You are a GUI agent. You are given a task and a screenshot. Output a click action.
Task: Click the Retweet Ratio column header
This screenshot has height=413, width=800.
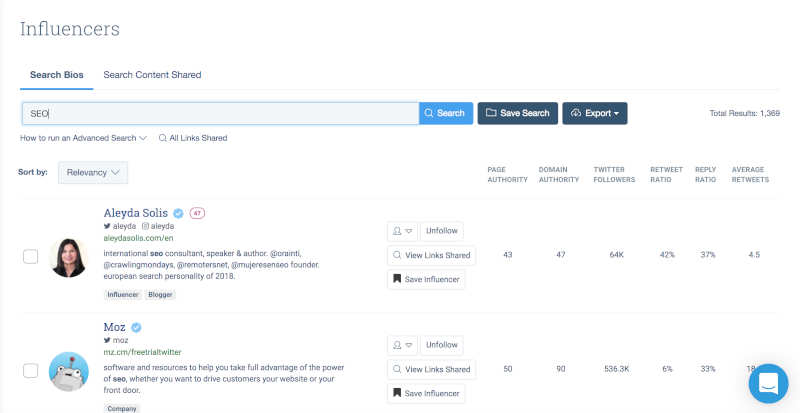click(666, 175)
